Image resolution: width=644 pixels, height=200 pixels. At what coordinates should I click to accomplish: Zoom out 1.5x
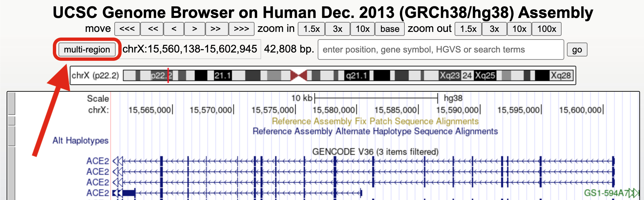468,29
